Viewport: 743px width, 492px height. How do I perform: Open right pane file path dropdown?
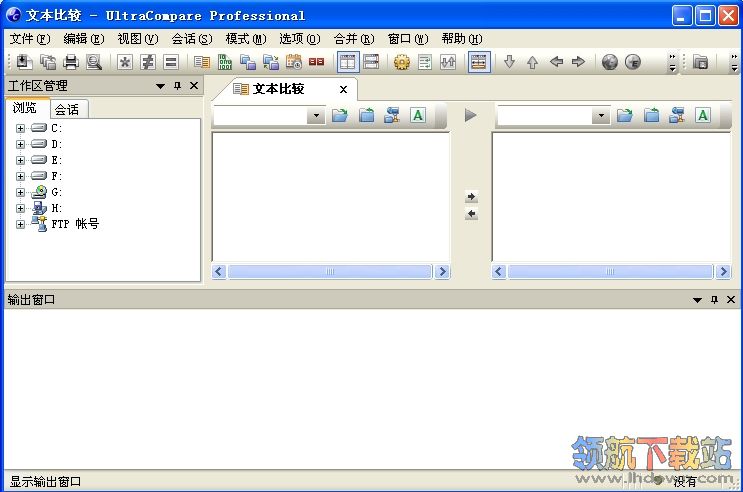point(601,115)
